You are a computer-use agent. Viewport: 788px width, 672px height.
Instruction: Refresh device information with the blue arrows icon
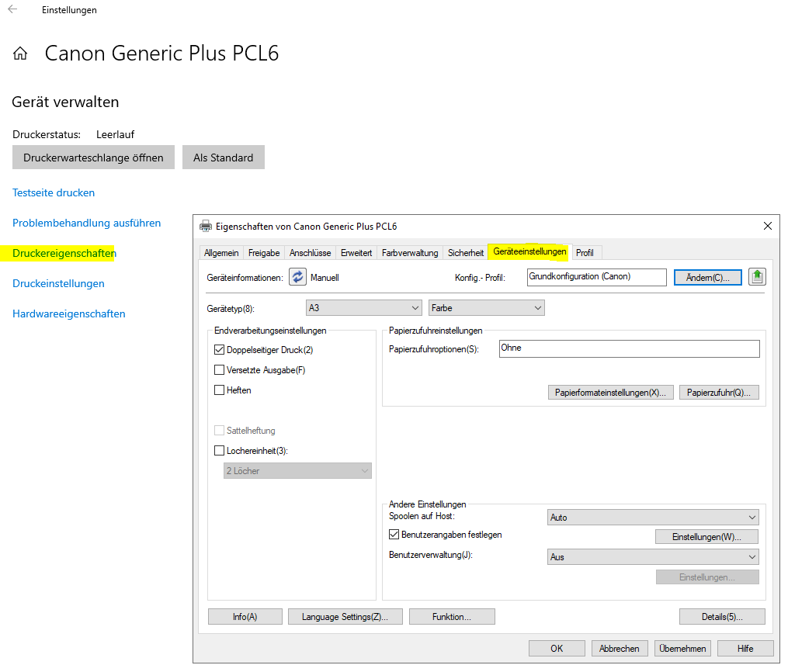pyautogui.click(x=297, y=277)
